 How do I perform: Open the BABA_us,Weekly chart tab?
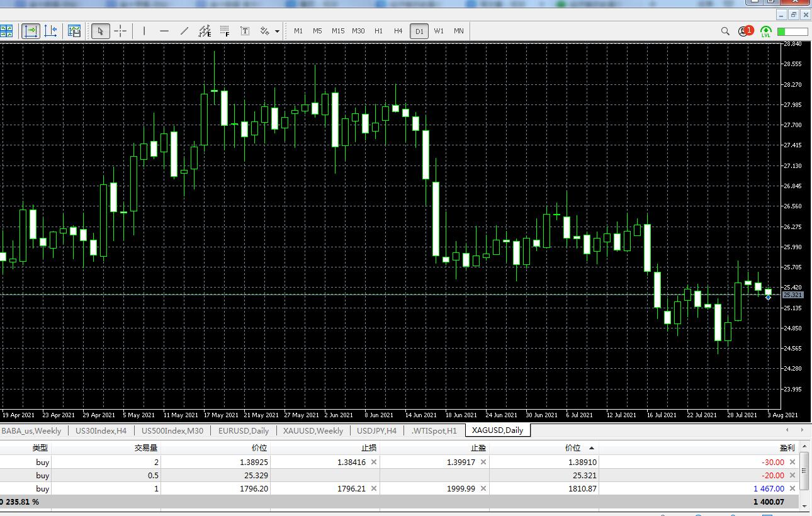point(31,430)
